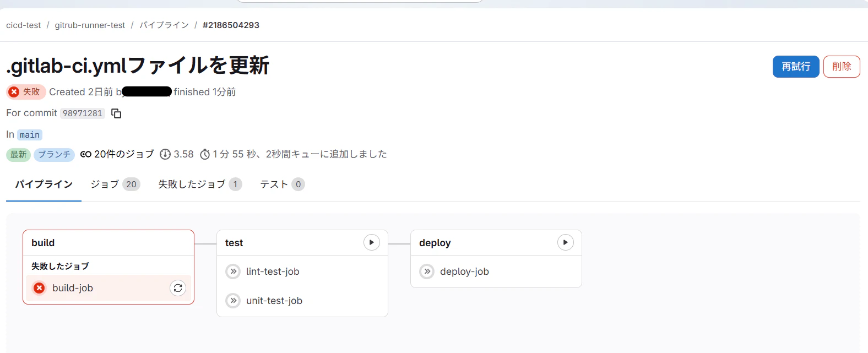868x353 pixels.
Task: Click the test stage title
Action: point(234,243)
